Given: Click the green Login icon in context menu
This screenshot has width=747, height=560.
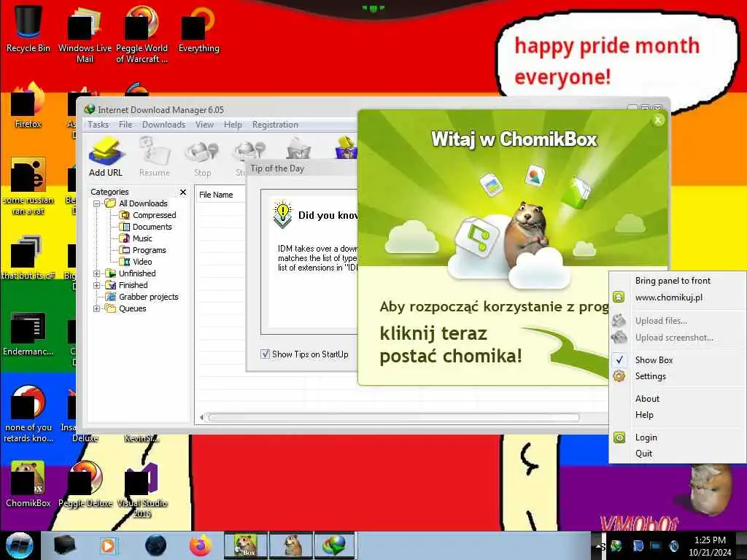Looking at the screenshot, I should tap(619, 437).
